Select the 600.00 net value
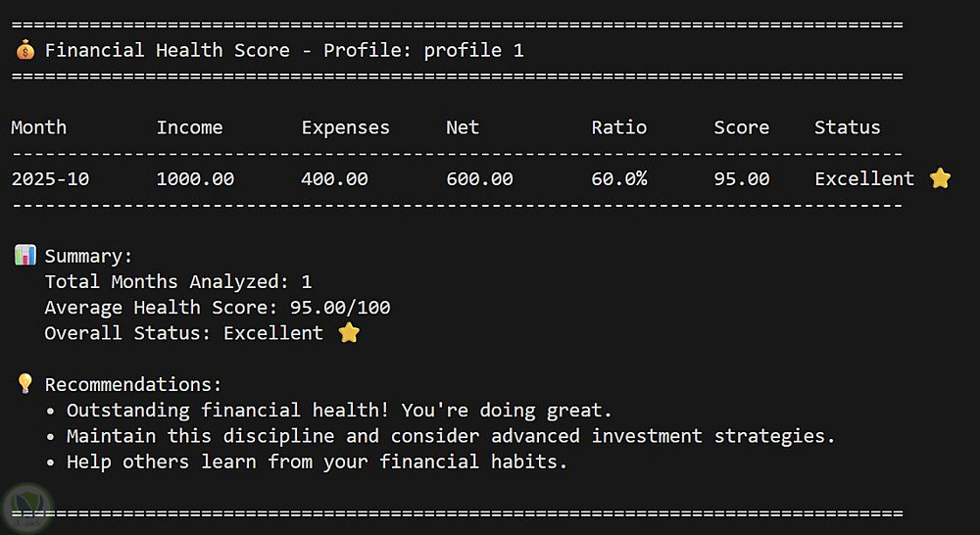This screenshot has width=980, height=535. 479,179
